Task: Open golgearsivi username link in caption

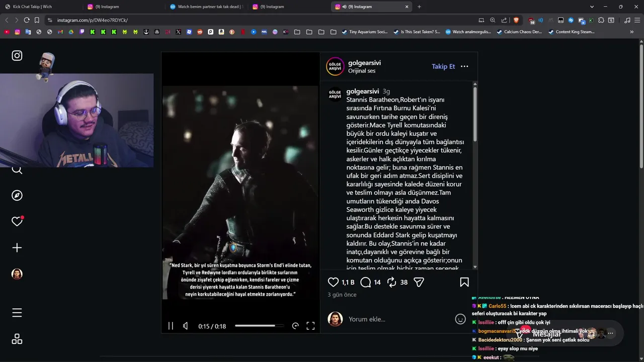Action: tap(363, 92)
